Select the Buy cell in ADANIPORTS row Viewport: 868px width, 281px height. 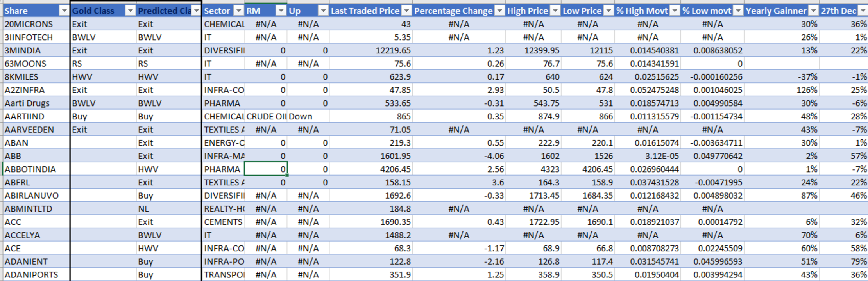pyautogui.click(x=168, y=275)
